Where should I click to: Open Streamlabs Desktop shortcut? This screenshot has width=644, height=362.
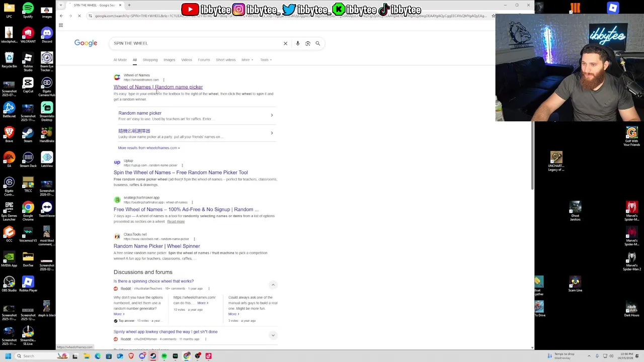(47, 111)
